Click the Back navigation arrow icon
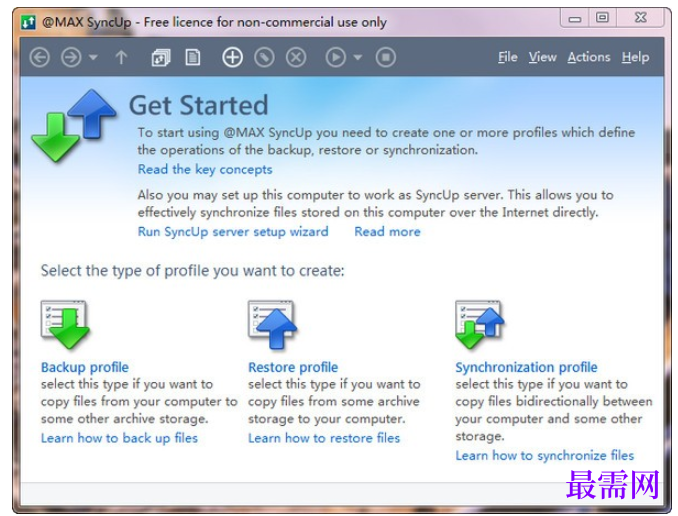 39,58
